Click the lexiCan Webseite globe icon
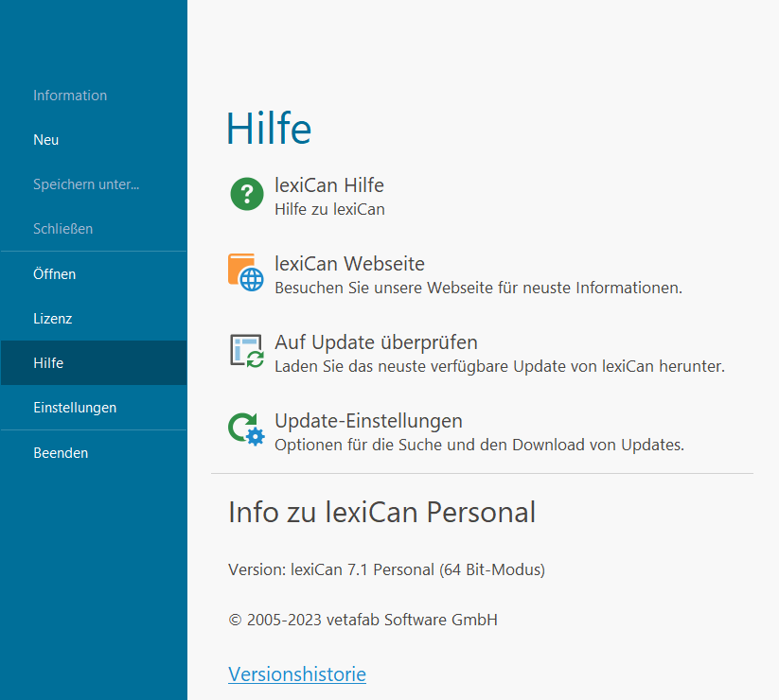Image resolution: width=779 pixels, height=700 pixels. (x=246, y=271)
